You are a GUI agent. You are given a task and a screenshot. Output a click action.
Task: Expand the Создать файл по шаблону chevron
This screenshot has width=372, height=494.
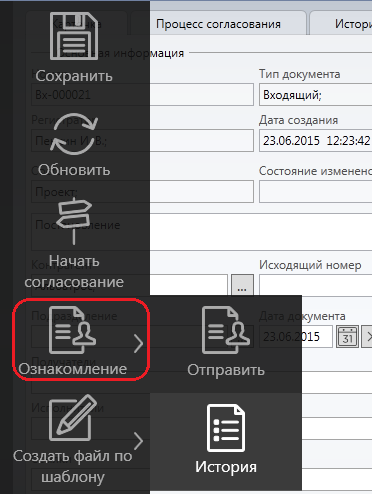(x=138, y=441)
